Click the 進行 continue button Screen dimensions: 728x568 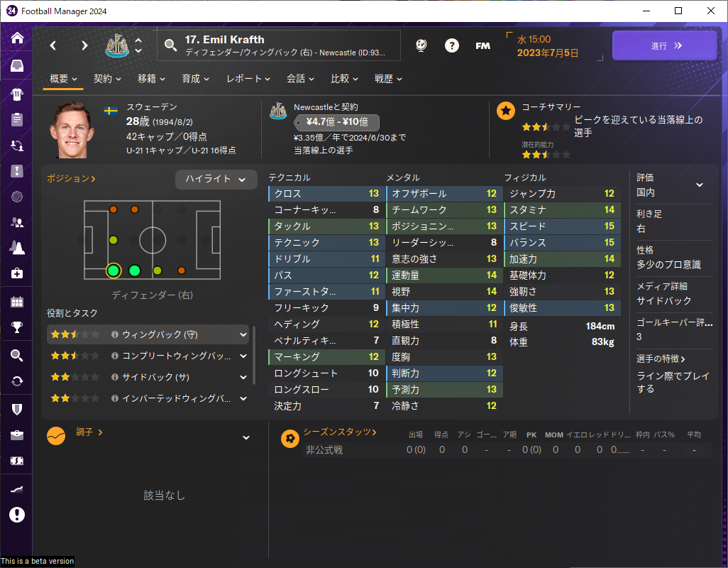click(x=664, y=45)
